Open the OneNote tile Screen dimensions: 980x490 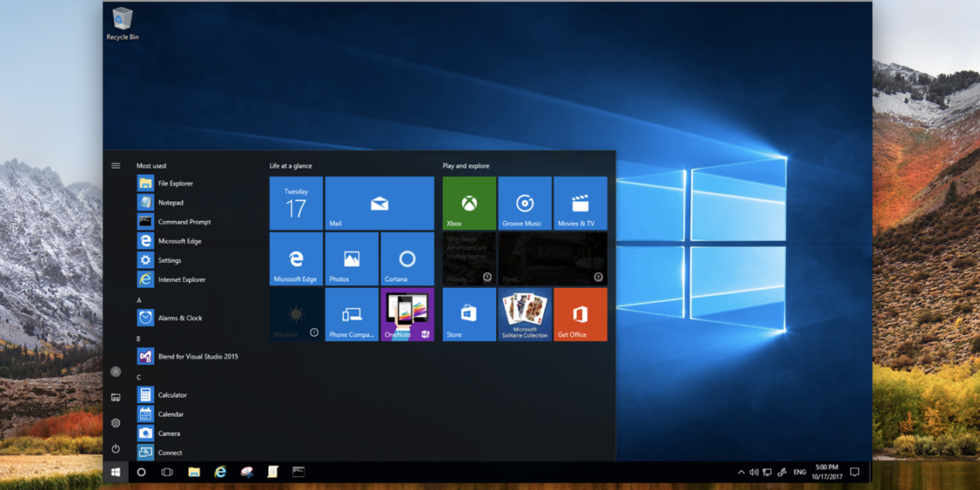tap(407, 315)
